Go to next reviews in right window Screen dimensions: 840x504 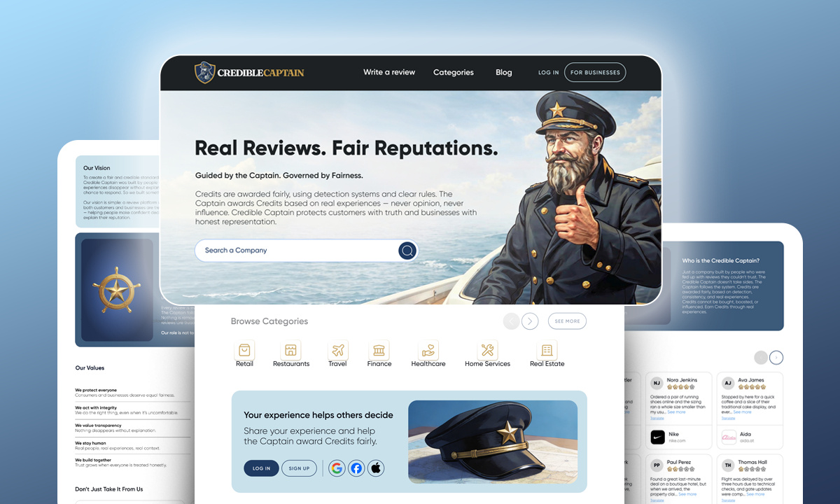(x=776, y=358)
